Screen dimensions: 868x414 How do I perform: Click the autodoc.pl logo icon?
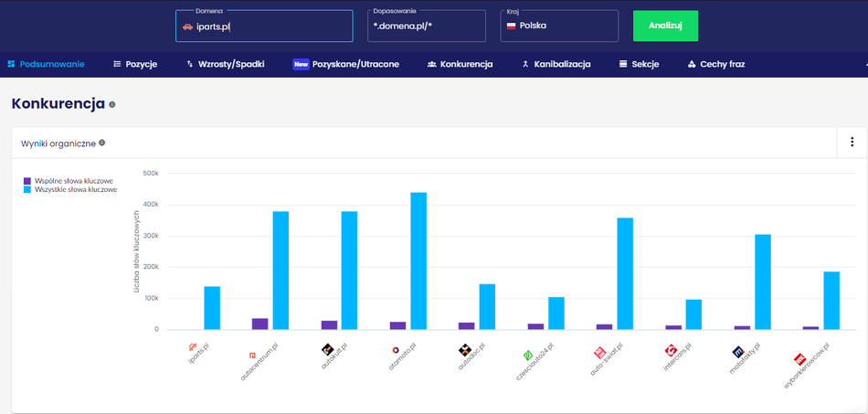point(465,349)
